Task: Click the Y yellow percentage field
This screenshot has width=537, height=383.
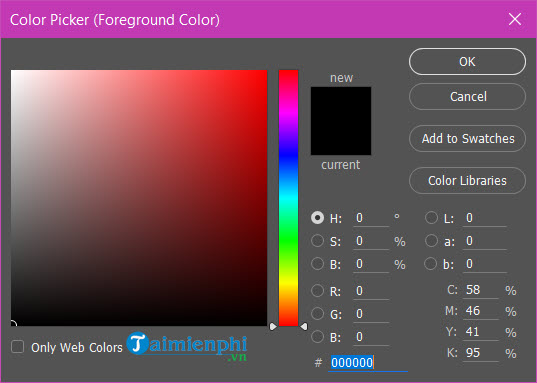Action: [x=481, y=332]
